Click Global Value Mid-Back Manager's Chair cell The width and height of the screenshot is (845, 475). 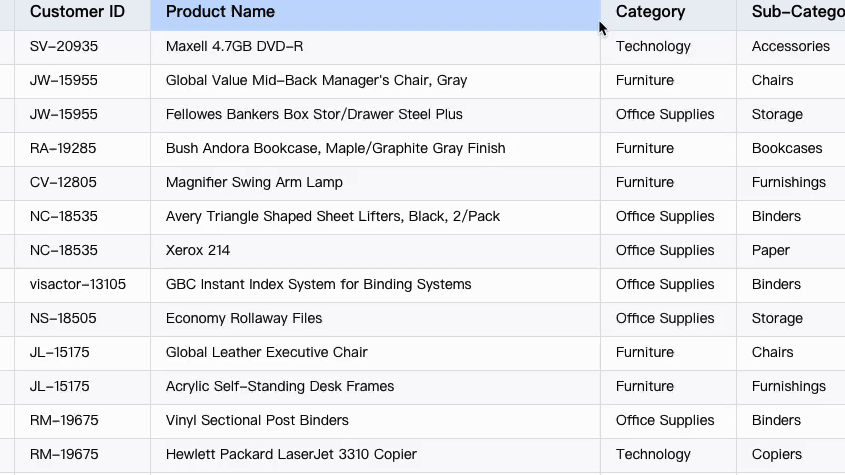click(316, 81)
